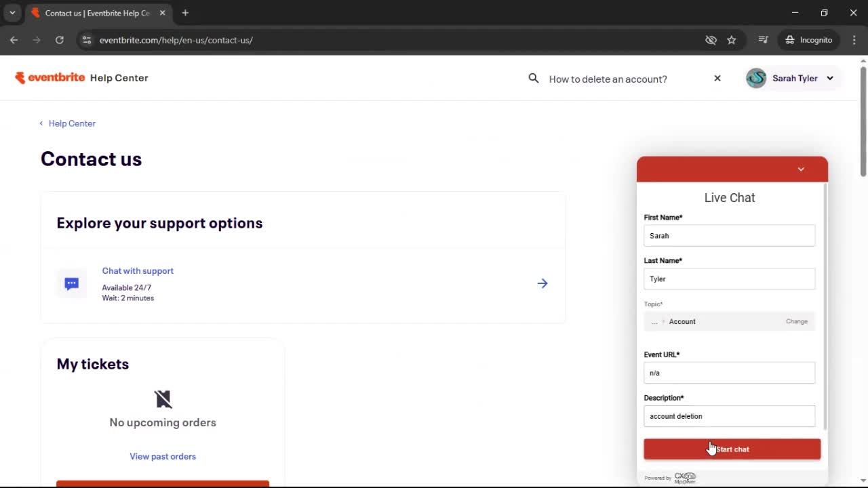Open the tab search dropdown arrow
The image size is (868, 488).
point(12,13)
